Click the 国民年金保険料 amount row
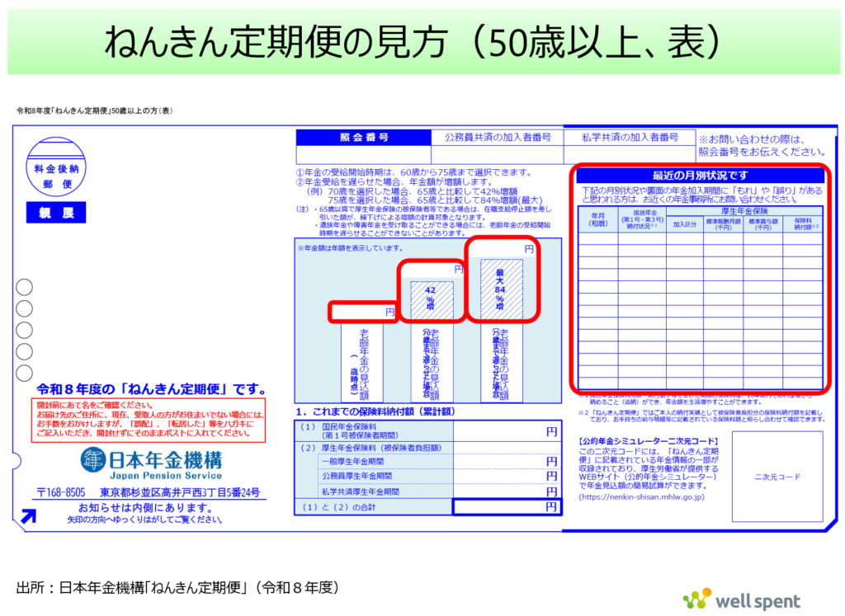This screenshot has width=845, height=616. (505, 430)
